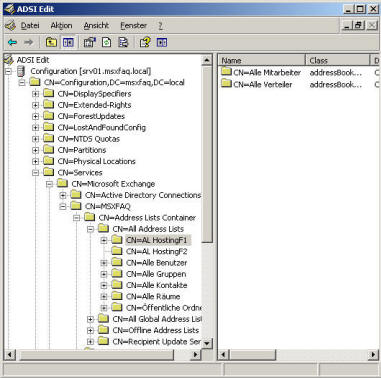Click the tree pane scroll down arrow
This screenshot has width=381, height=378.
coord(207,343)
